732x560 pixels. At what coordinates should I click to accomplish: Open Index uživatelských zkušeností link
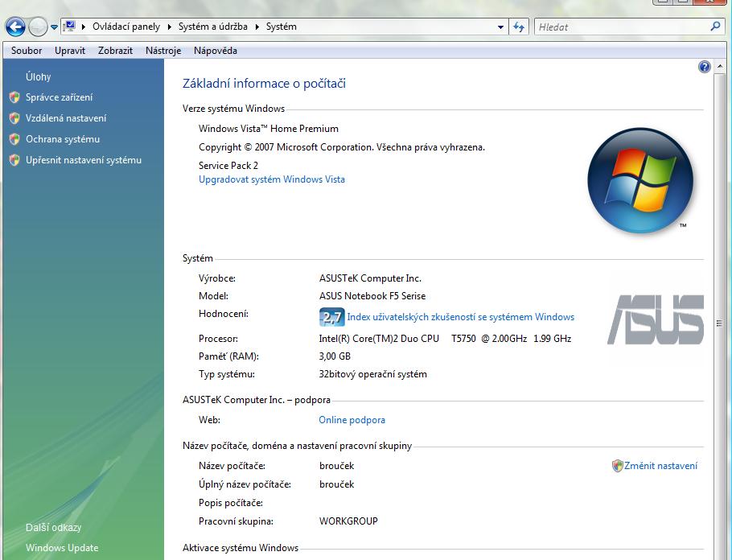pyautogui.click(x=460, y=317)
